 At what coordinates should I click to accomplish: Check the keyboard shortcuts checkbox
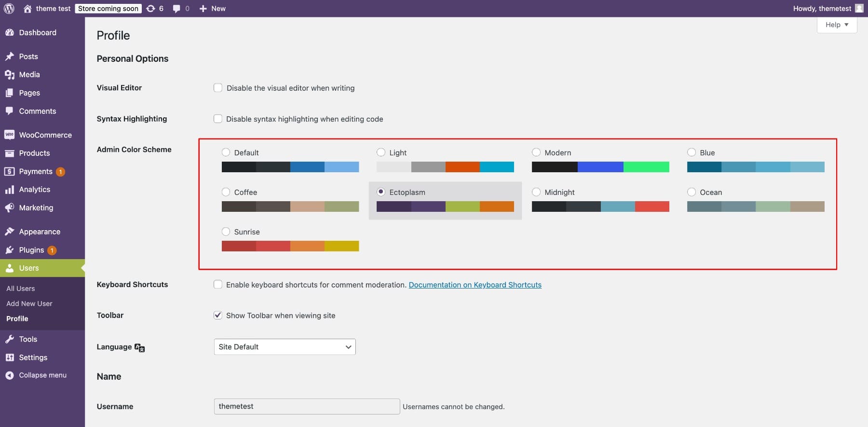pyautogui.click(x=218, y=285)
